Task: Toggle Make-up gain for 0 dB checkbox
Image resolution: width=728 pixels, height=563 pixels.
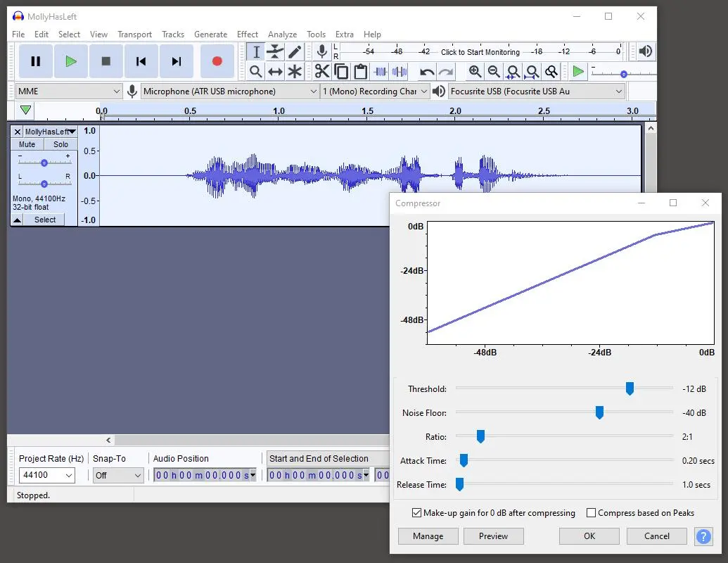Action: pyautogui.click(x=417, y=513)
